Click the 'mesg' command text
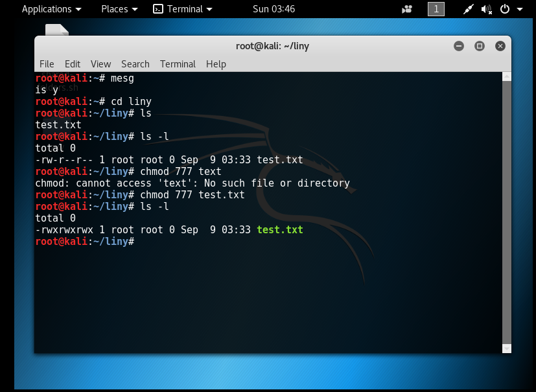Viewport: 536px width, 392px height. point(122,78)
